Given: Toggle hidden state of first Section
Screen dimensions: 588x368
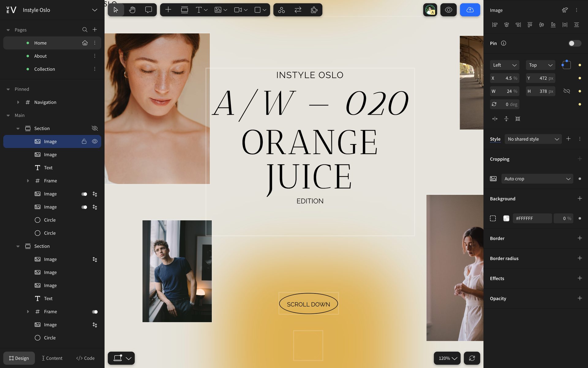Looking at the screenshot, I should click(x=95, y=128).
